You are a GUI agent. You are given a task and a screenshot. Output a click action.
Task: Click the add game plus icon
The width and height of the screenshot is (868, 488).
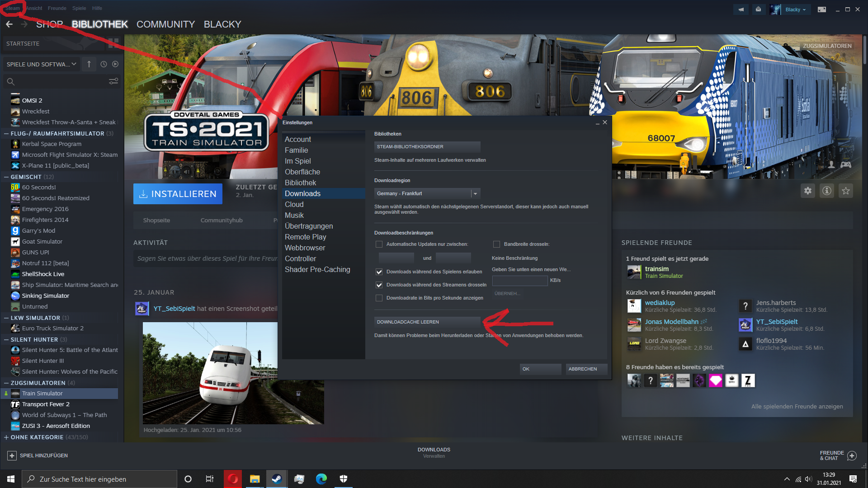tap(12, 455)
